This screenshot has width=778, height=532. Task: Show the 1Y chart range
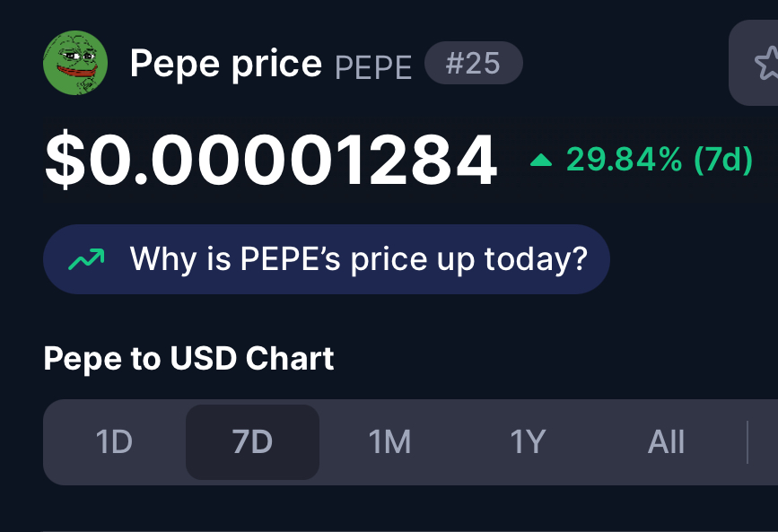[x=528, y=441]
